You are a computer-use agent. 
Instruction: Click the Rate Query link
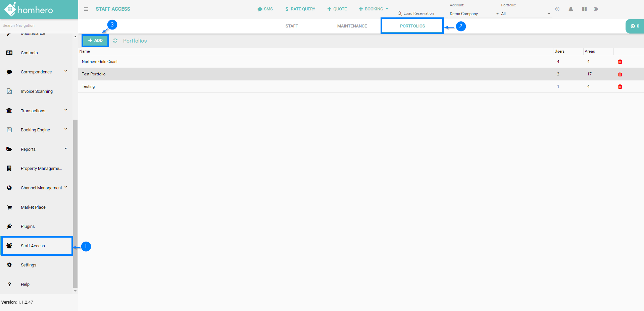click(x=300, y=9)
